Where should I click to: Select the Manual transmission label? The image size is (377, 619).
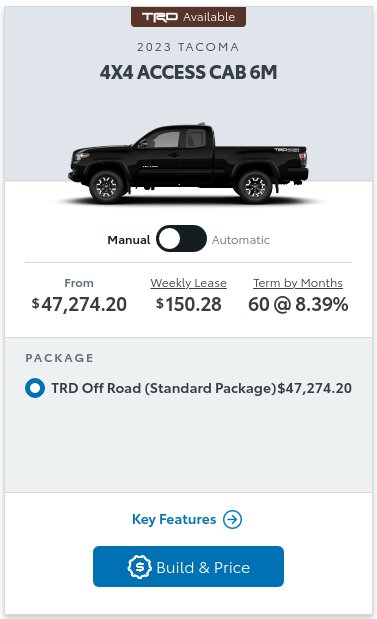coord(129,240)
